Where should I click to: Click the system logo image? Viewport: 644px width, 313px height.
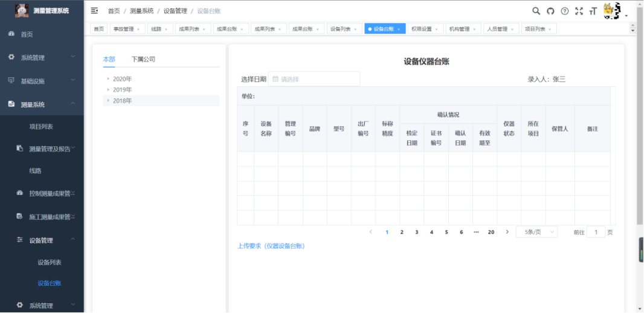22,11
